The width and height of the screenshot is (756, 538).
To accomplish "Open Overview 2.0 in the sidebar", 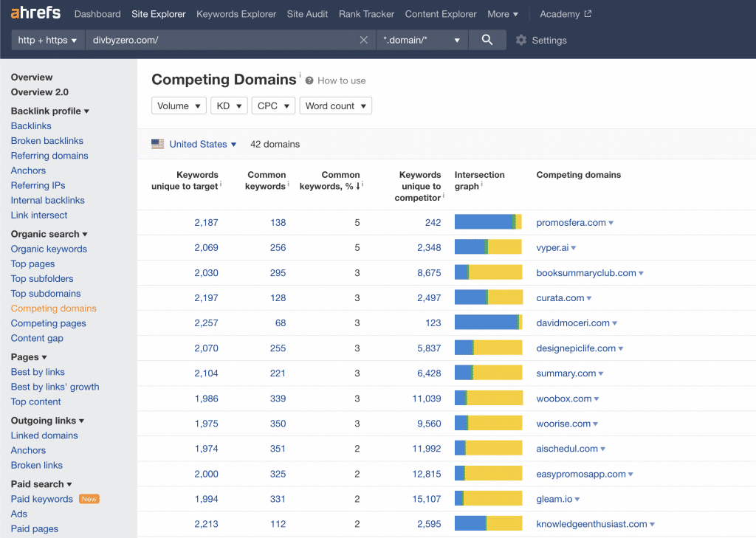I will click(x=40, y=92).
